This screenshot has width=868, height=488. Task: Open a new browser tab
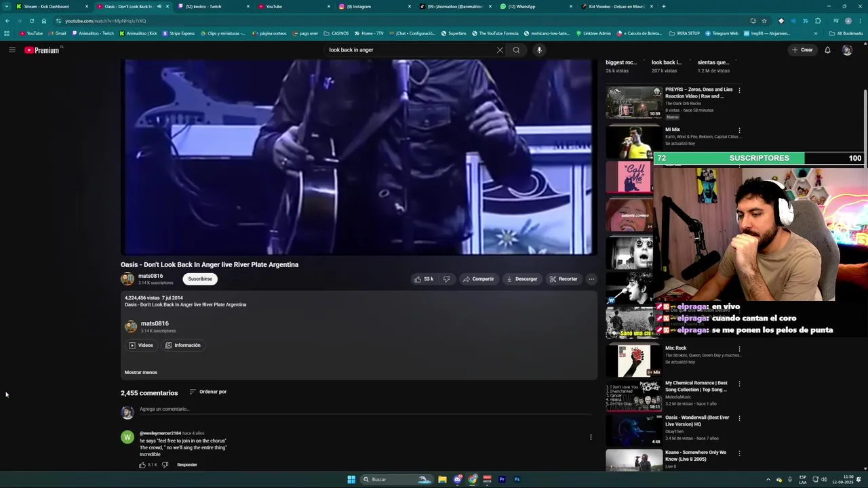click(663, 7)
